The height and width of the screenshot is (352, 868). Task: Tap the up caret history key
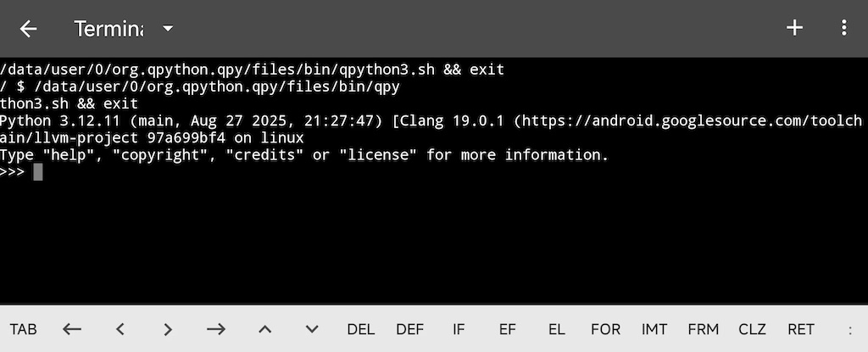pyautogui.click(x=264, y=329)
